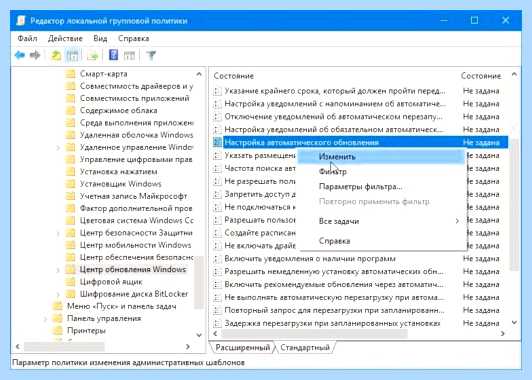Image resolution: width=532 pixels, height=380 pixels.
Task: Click the policy list horizontal scroll right arrow
Action: click(x=502, y=334)
